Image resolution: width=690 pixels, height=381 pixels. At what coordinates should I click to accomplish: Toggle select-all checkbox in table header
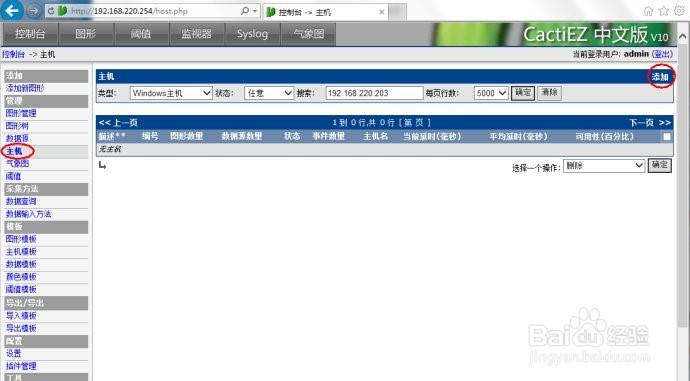667,137
